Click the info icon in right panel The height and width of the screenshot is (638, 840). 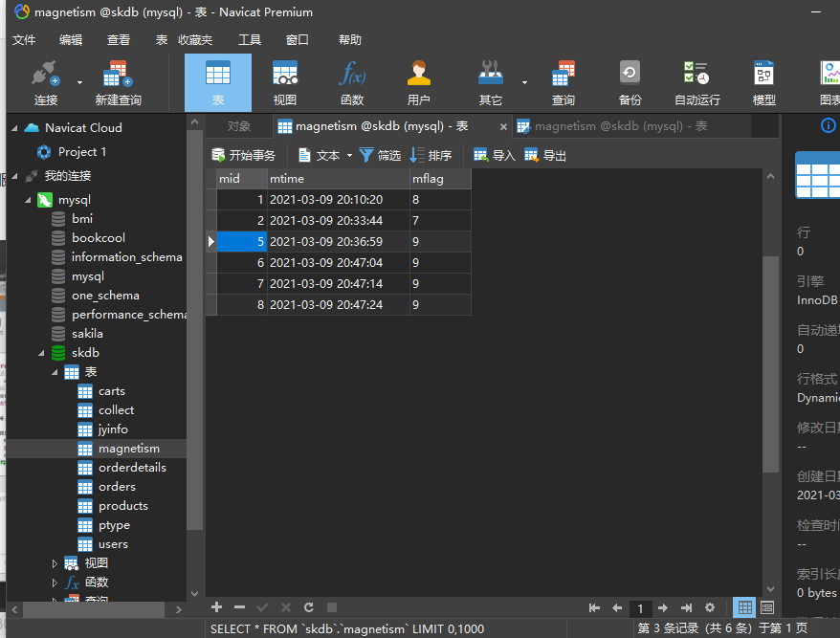[828, 125]
